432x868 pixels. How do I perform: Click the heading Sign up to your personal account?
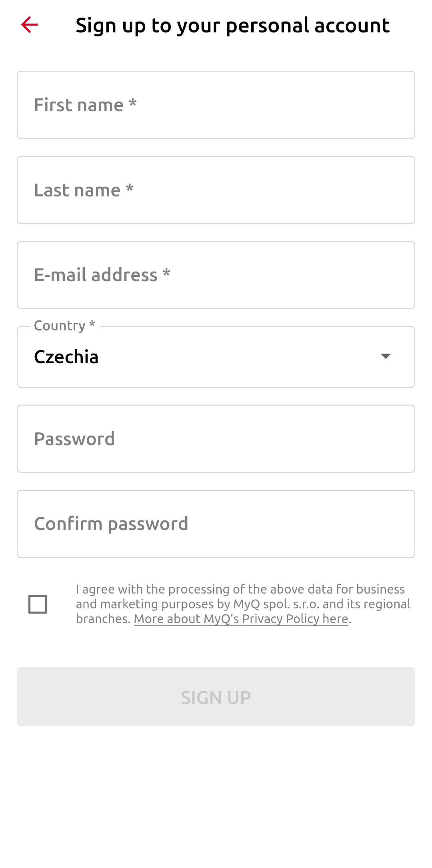(233, 25)
